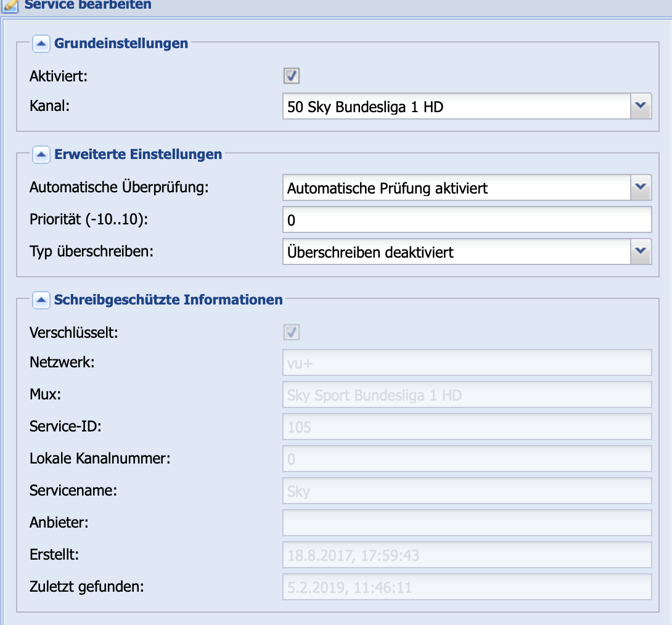672x625 pixels.
Task: Collapse the Erweiterte Einstellungen section
Action: (41, 155)
